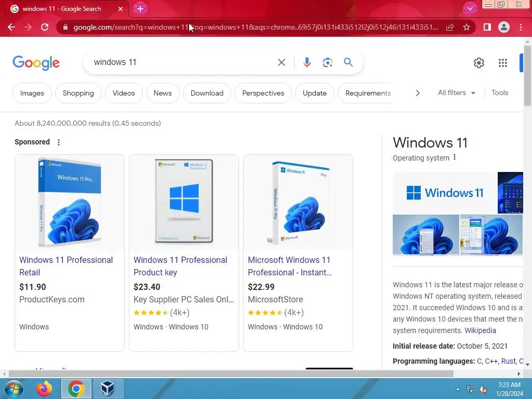Screen dimensions: 532x399
Task: Select the Download filter chip
Action: (207, 93)
